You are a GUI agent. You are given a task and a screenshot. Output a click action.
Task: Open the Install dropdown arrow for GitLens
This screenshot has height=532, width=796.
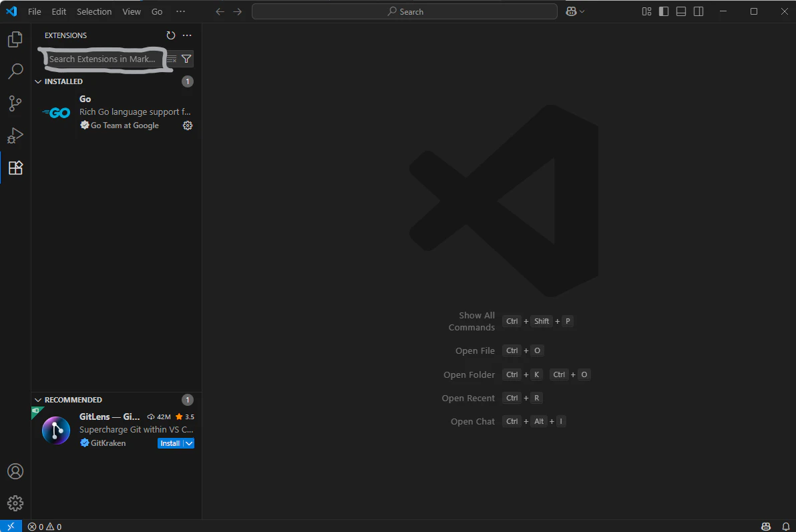pos(189,443)
